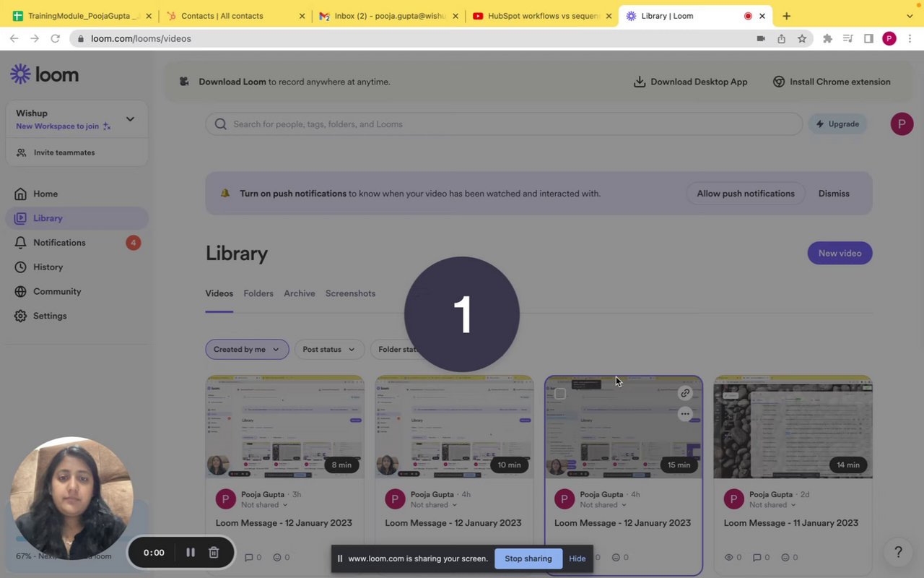Click the red notification count badge
Screen dimensions: 924x578
click(x=133, y=243)
